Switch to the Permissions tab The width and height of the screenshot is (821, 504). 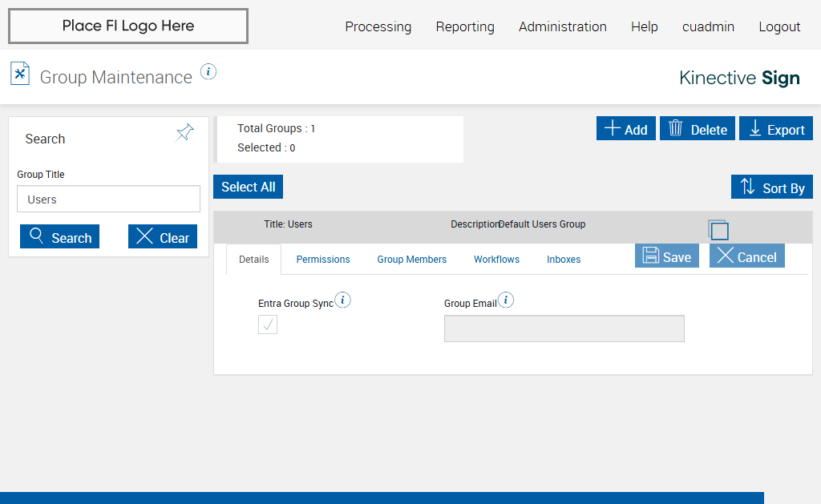pos(323,260)
